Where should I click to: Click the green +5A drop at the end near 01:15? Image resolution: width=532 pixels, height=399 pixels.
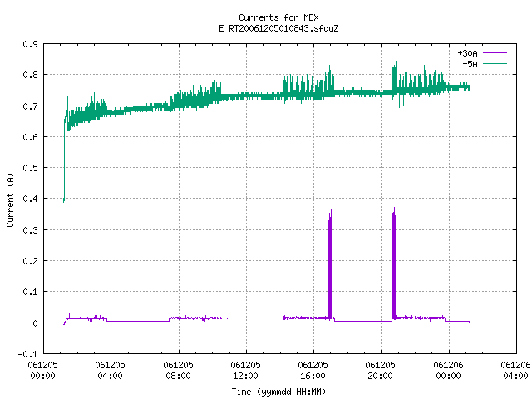pos(470,132)
